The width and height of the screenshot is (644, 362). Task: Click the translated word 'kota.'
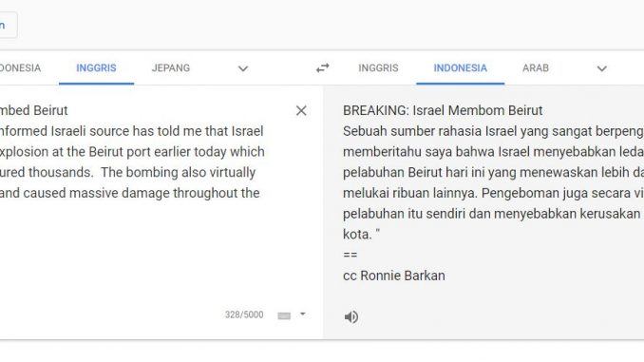tap(357, 235)
